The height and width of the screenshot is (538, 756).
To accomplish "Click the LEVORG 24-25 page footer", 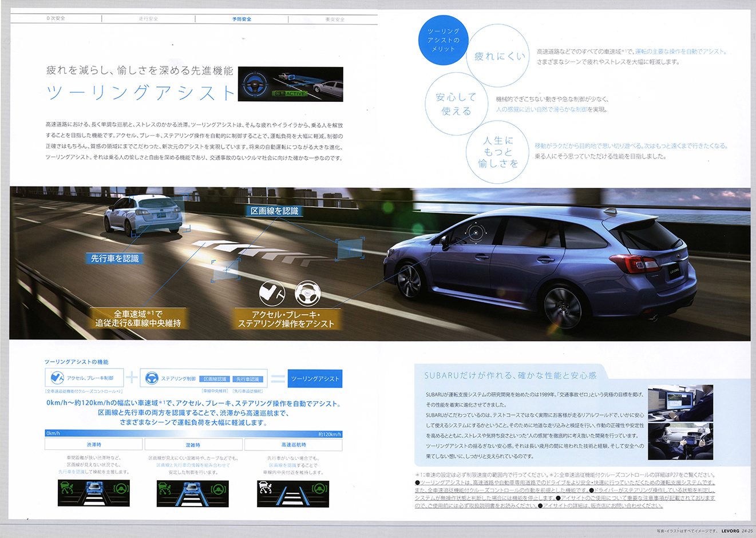I will (x=738, y=531).
